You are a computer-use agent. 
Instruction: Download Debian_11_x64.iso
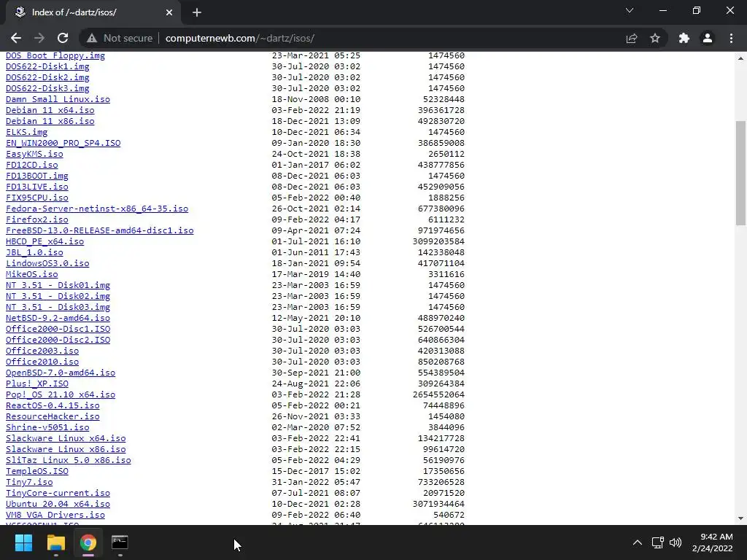click(50, 111)
